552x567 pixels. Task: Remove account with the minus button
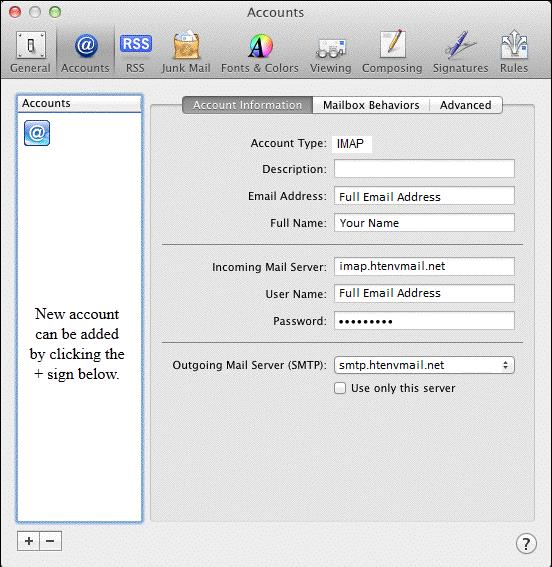51,541
